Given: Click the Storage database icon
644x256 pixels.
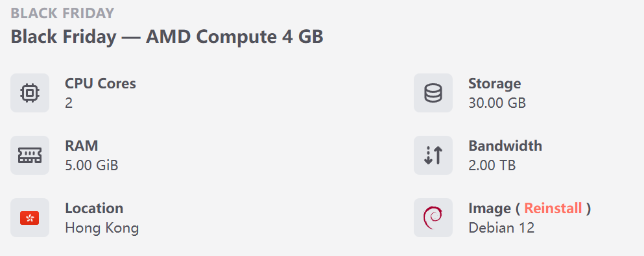Looking at the screenshot, I should pyautogui.click(x=433, y=93).
